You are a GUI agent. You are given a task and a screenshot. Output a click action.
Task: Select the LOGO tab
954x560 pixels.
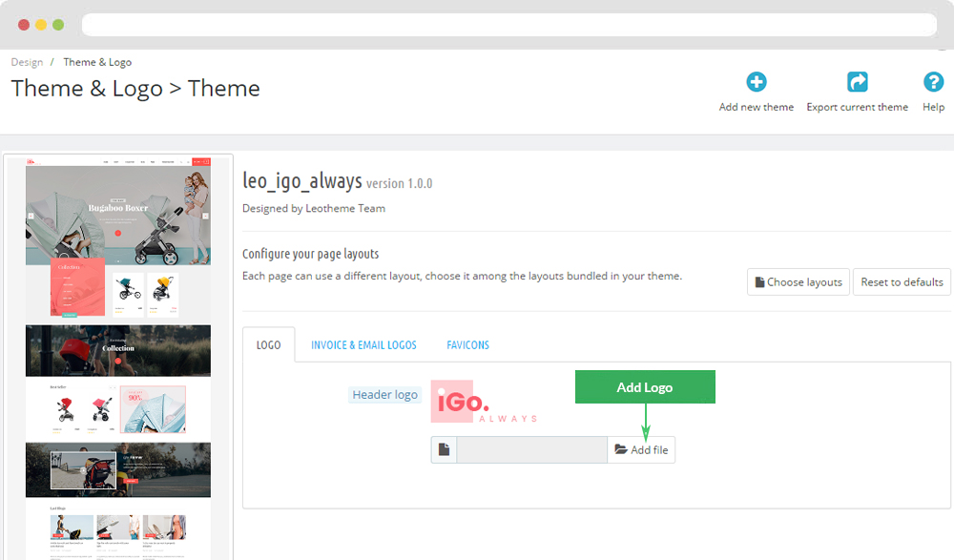[x=269, y=344]
